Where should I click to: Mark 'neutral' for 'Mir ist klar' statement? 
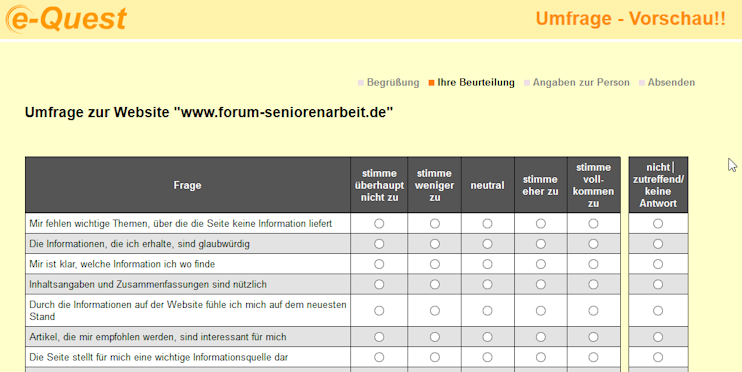click(487, 264)
